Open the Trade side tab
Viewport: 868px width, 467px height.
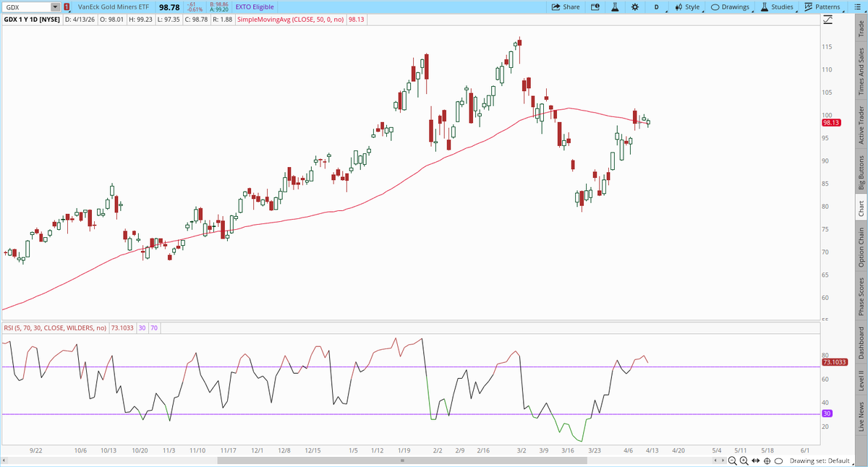click(861, 29)
